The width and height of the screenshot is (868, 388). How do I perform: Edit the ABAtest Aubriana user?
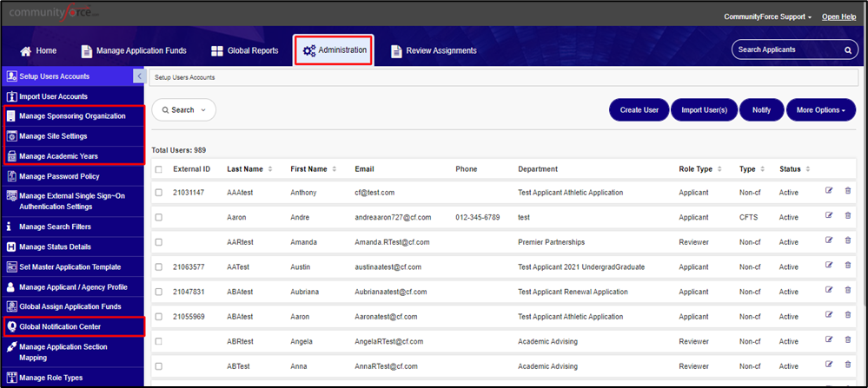point(829,290)
